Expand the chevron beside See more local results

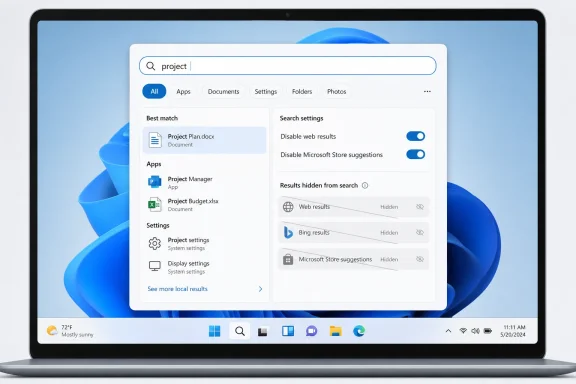click(x=260, y=289)
